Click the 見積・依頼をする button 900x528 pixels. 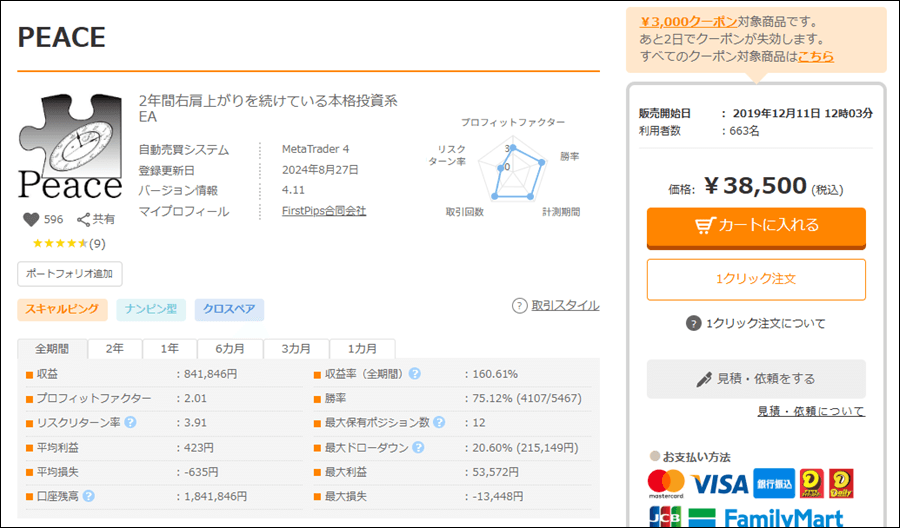(756, 379)
